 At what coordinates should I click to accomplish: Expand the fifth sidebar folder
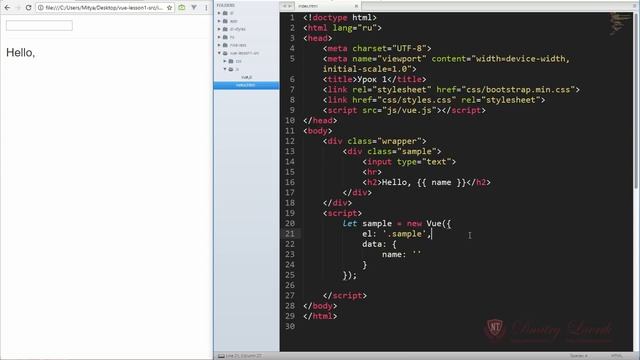[219, 45]
